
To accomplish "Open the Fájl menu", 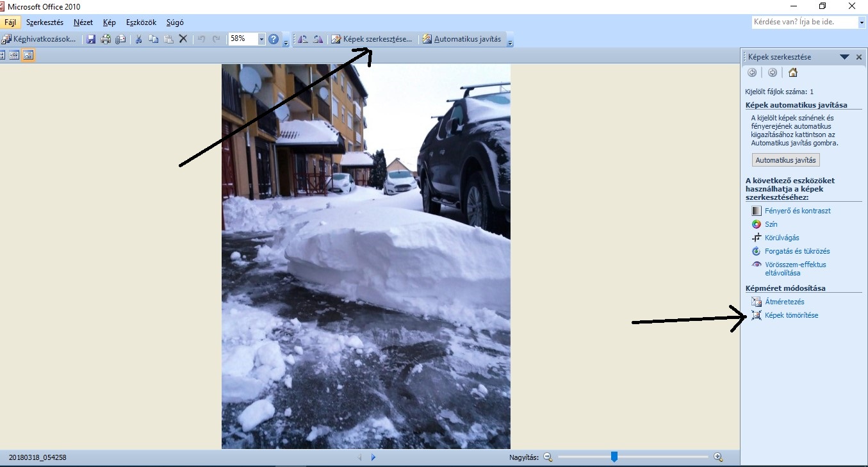I will pyautogui.click(x=10, y=22).
